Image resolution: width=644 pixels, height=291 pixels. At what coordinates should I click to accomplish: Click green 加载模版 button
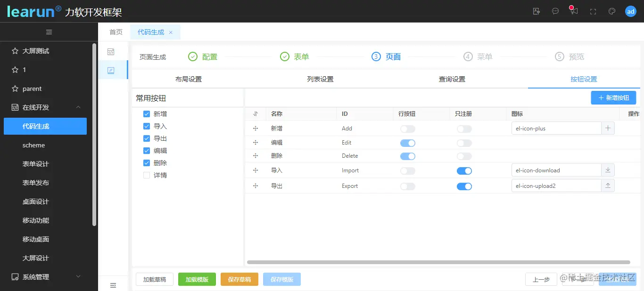pos(197,279)
